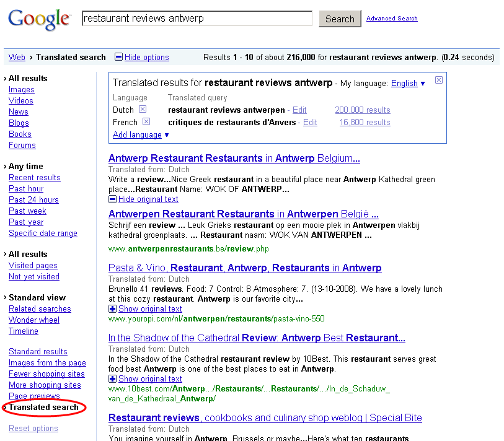Click Reset options link

click(33, 429)
